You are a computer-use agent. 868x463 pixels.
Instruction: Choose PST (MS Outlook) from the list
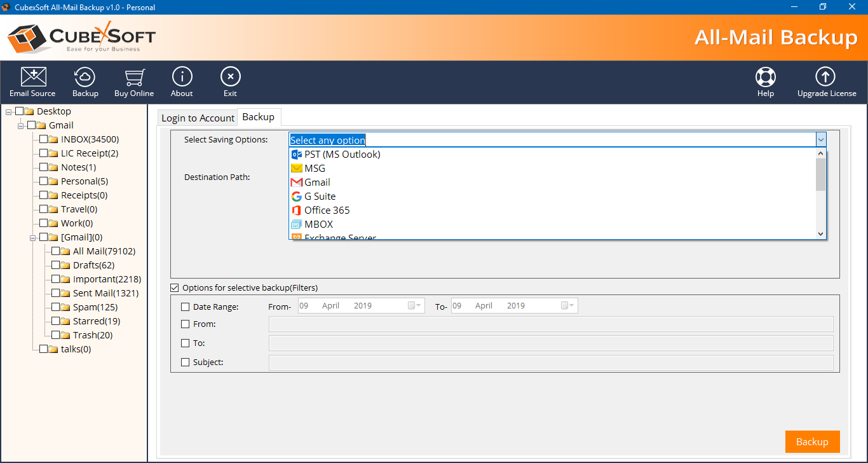pos(342,154)
